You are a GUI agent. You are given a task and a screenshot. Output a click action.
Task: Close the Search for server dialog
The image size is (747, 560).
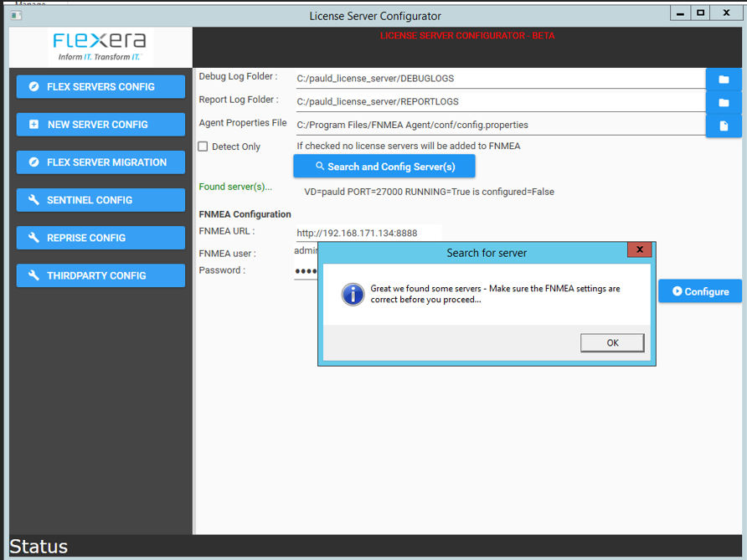click(x=639, y=249)
